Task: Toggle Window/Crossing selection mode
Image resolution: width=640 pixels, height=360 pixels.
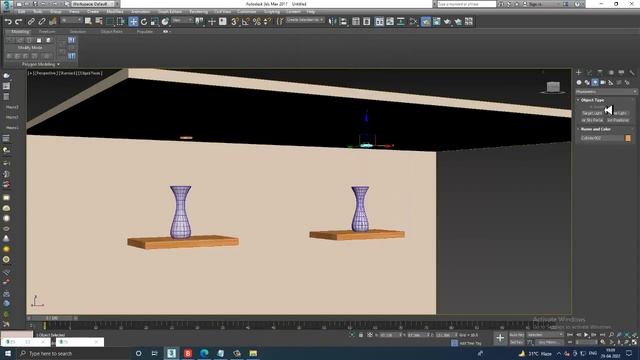Action: (121, 22)
